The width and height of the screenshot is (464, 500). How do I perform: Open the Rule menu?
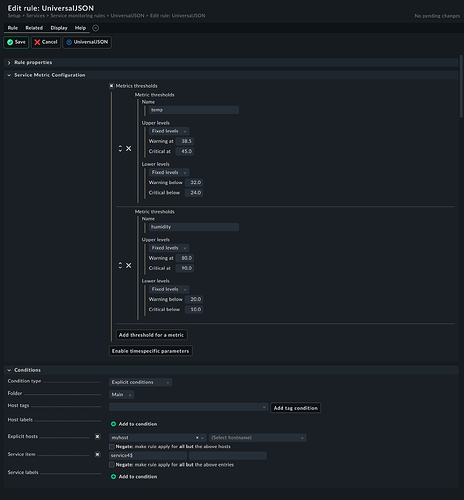pyautogui.click(x=13, y=28)
